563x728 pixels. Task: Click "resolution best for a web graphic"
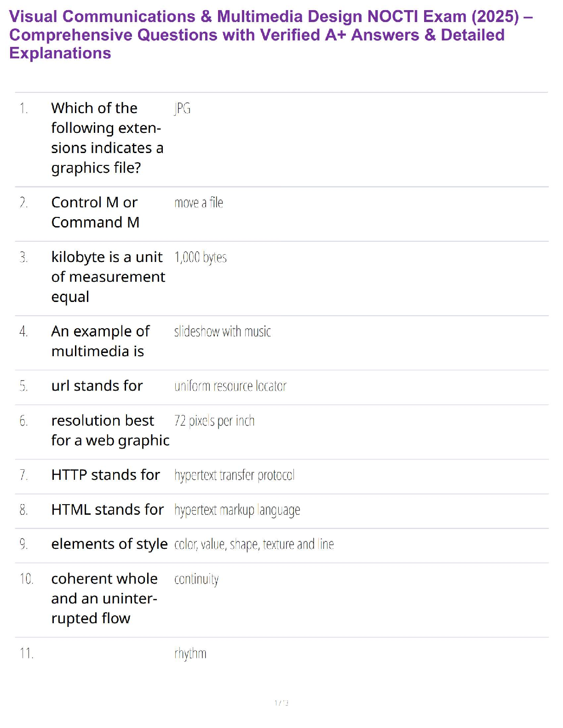pos(110,430)
